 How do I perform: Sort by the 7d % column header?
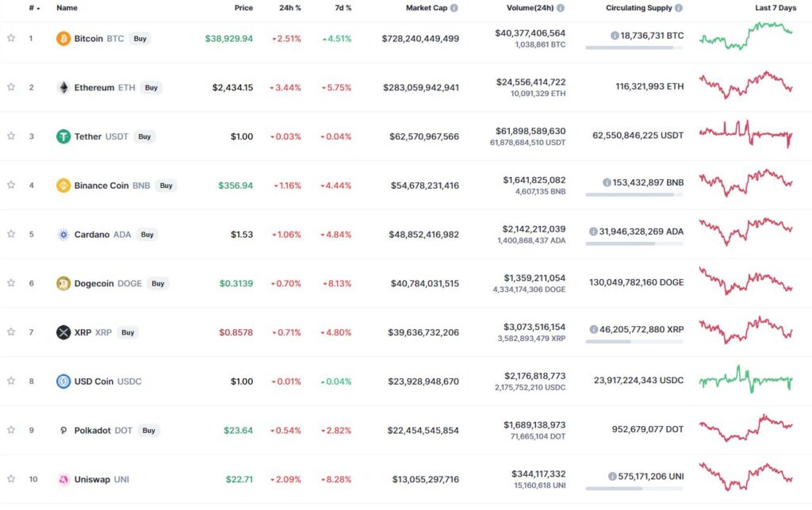tap(343, 8)
